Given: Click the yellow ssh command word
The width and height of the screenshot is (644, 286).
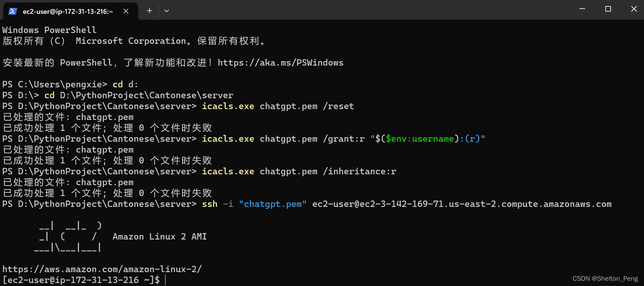Looking at the screenshot, I should tap(210, 204).
